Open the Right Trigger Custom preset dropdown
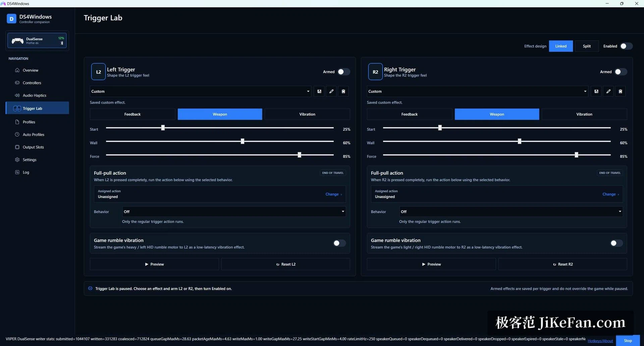644x346 pixels. click(478, 91)
